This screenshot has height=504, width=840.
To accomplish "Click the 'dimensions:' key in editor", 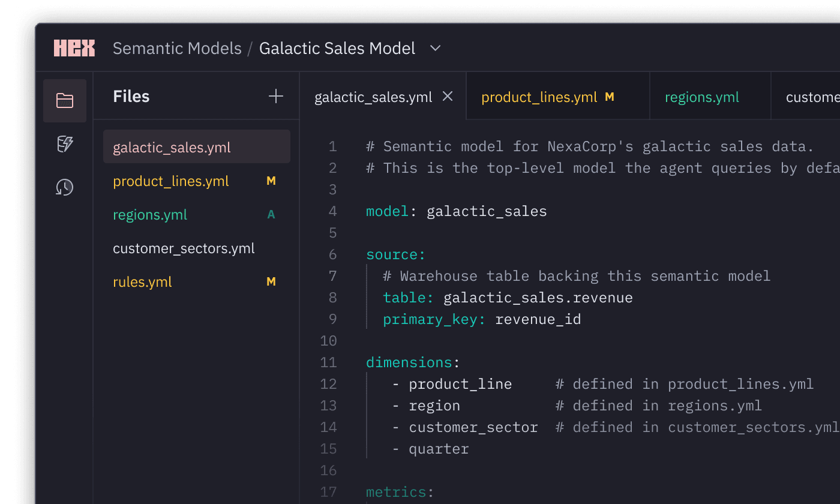I will coord(413,362).
